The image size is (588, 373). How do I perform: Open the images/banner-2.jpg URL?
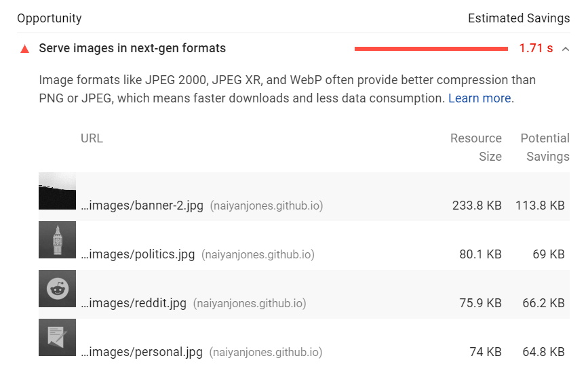[x=142, y=205]
